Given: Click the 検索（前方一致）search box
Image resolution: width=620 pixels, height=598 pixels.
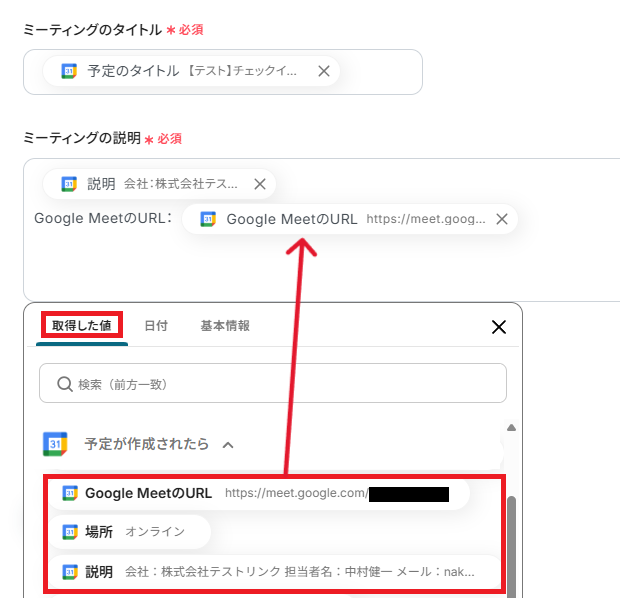Looking at the screenshot, I should click(x=273, y=383).
